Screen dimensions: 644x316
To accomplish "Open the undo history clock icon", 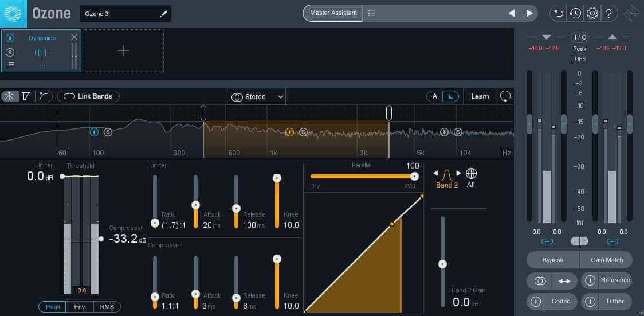I will pos(575,14).
